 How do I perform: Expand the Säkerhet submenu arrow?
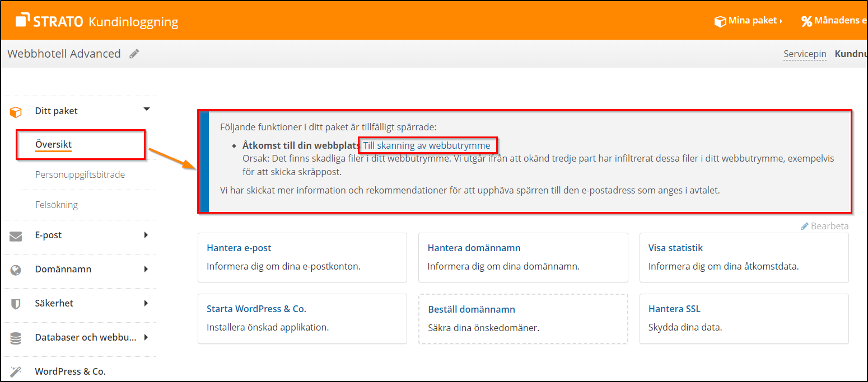coord(146,303)
